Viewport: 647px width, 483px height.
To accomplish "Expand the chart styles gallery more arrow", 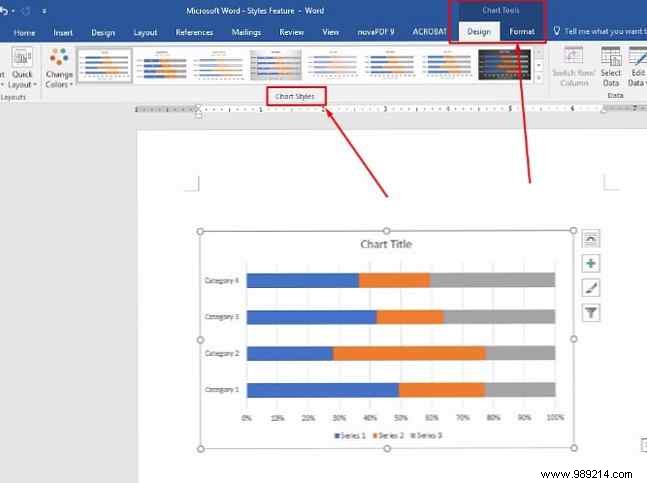I will [539, 78].
